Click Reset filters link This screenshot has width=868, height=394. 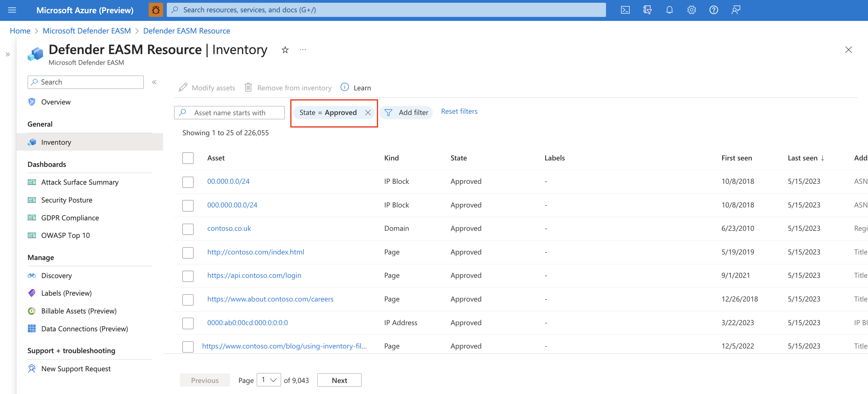[459, 111]
